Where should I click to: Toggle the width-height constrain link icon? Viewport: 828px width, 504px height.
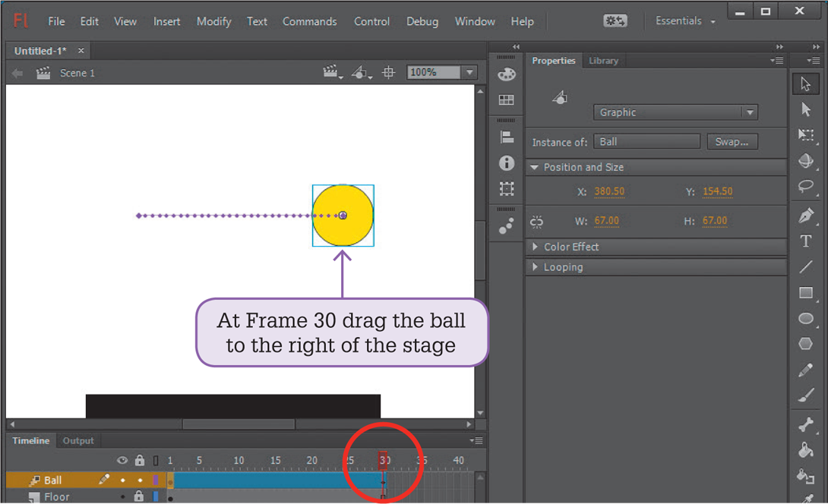[536, 221]
